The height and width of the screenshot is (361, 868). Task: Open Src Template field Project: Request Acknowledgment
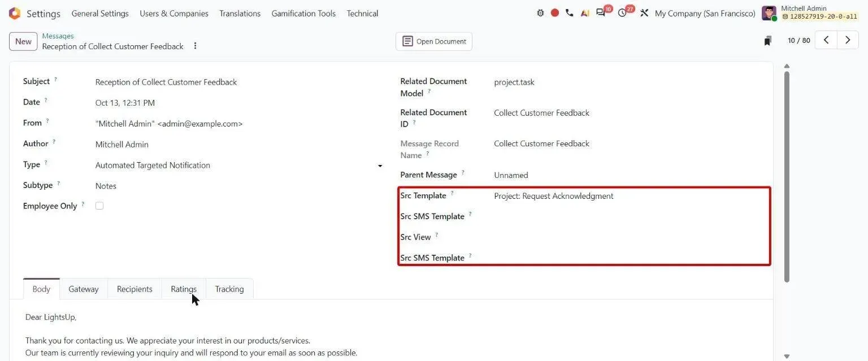[627, 196]
